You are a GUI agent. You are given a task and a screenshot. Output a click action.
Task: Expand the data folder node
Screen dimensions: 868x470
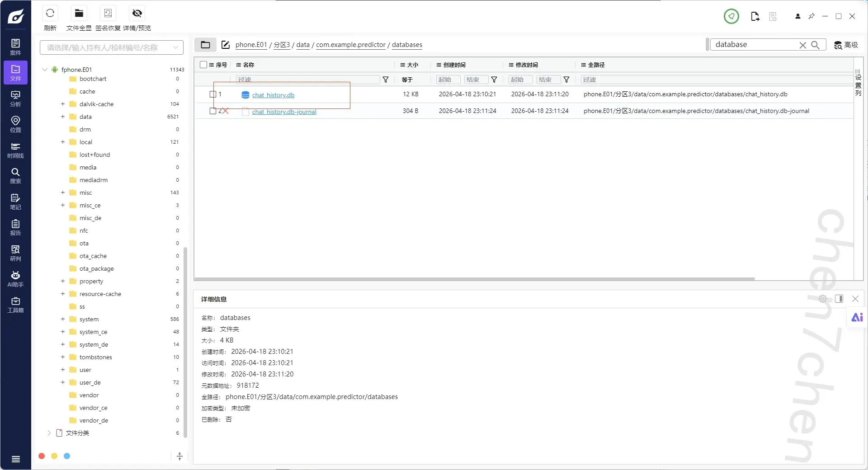tap(63, 117)
